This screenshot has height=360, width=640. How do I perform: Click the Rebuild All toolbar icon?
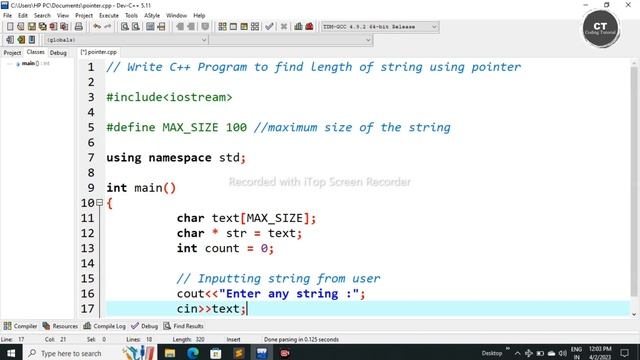point(255,27)
